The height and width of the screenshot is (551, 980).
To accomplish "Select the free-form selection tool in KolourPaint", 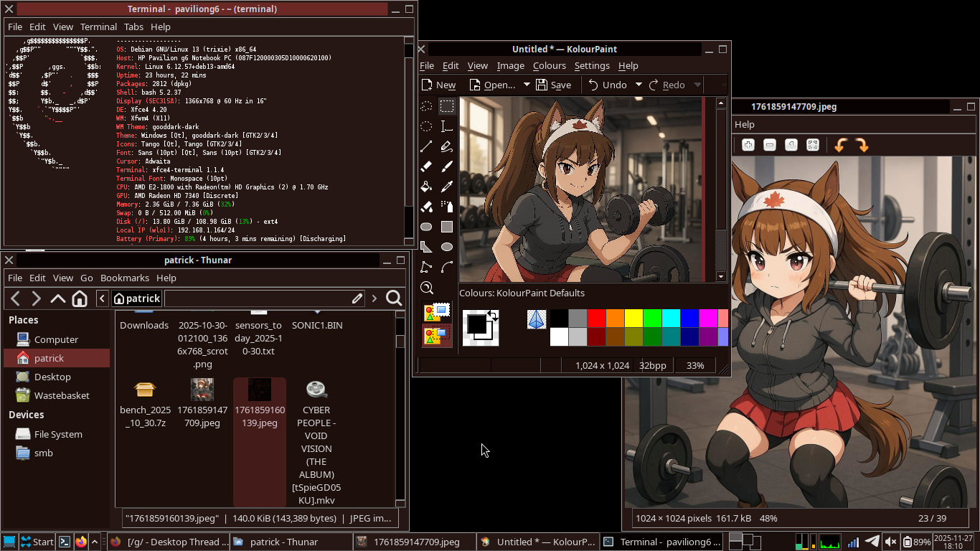I will click(x=426, y=106).
